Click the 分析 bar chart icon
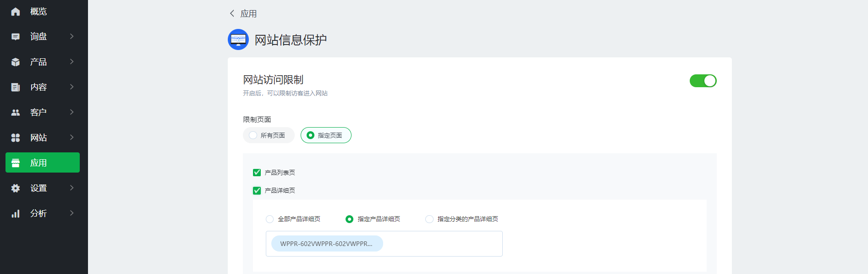 click(16, 213)
